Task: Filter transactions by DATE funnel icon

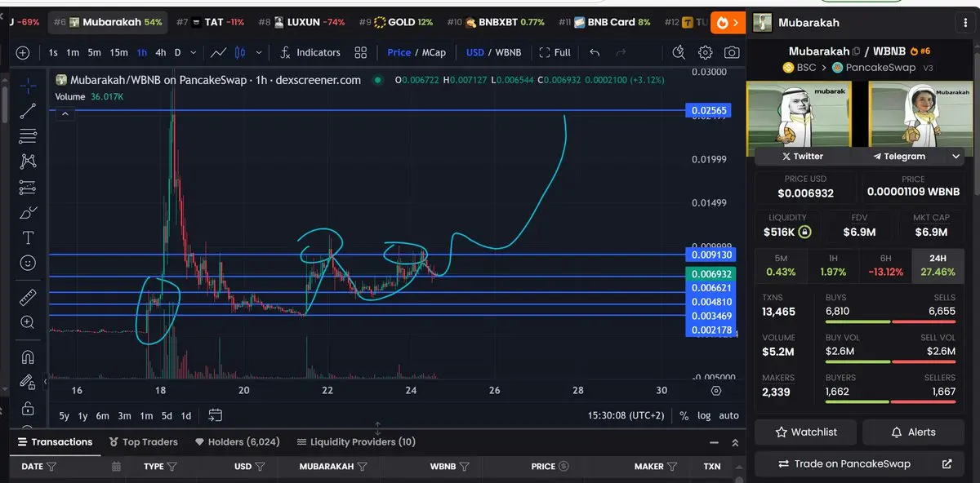Action: (x=51, y=467)
